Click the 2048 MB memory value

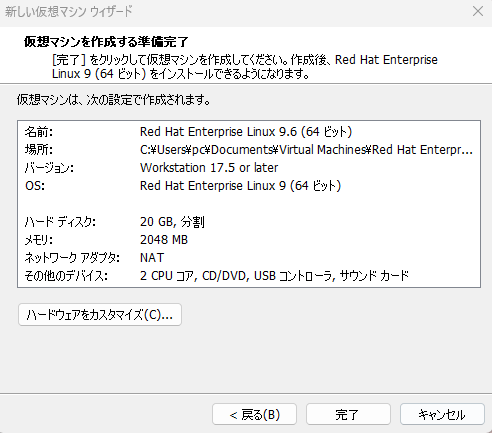click(x=164, y=240)
